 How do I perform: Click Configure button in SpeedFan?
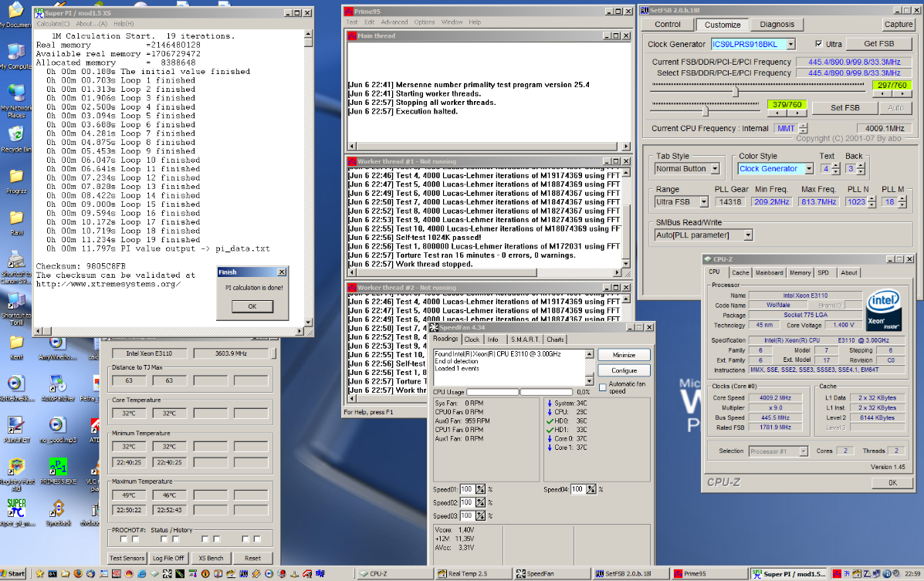(624, 370)
